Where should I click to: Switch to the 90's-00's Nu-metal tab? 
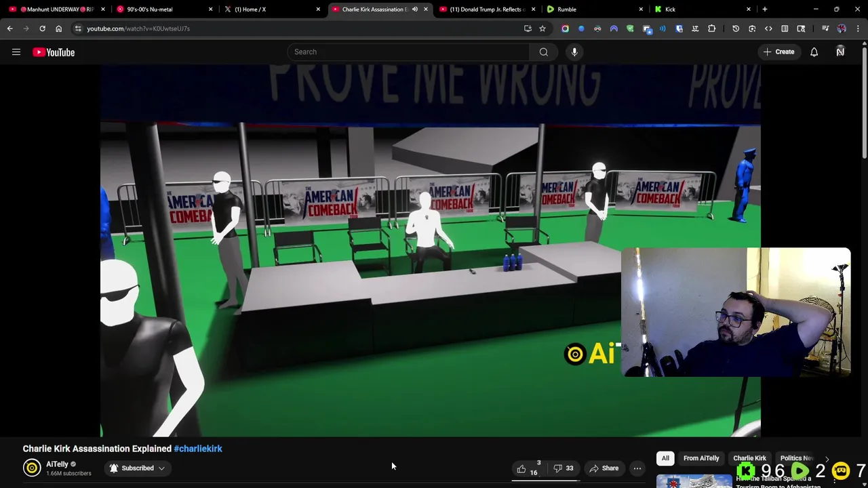click(164, 9)
